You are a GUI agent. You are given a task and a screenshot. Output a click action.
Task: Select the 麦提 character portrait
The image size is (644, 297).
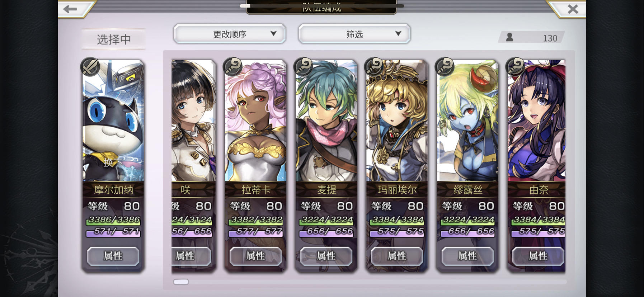coord(326,121)
